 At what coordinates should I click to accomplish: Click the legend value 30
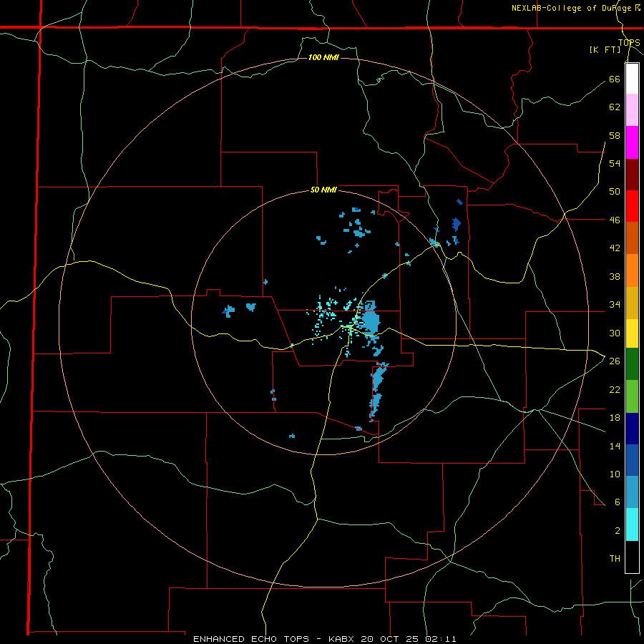(615, 333)
